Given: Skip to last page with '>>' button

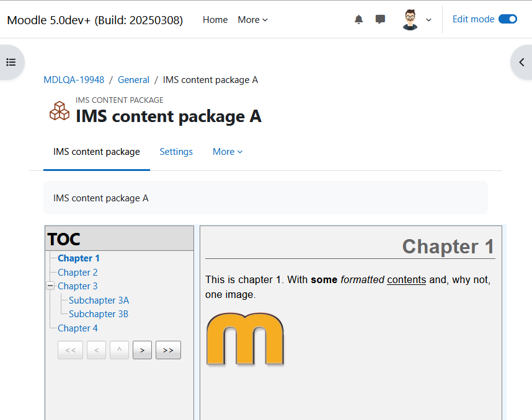Looking at the screenshot, I should point(168,350).
